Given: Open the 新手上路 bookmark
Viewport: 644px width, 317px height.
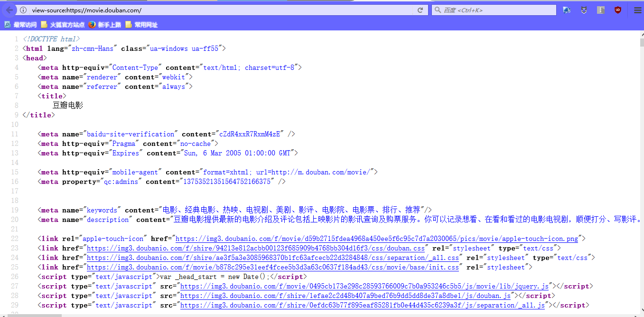Looking at the screenshot, I should click(105, 25).
